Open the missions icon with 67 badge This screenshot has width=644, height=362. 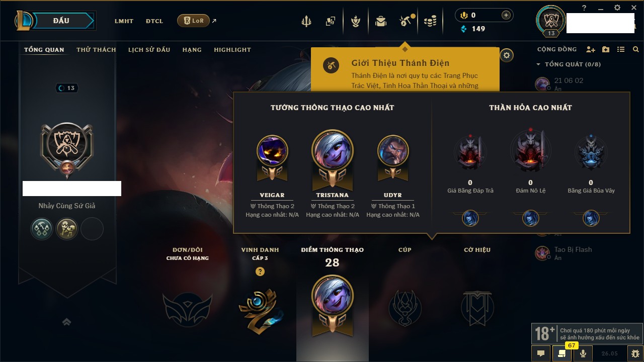click(x=562, y=353)
